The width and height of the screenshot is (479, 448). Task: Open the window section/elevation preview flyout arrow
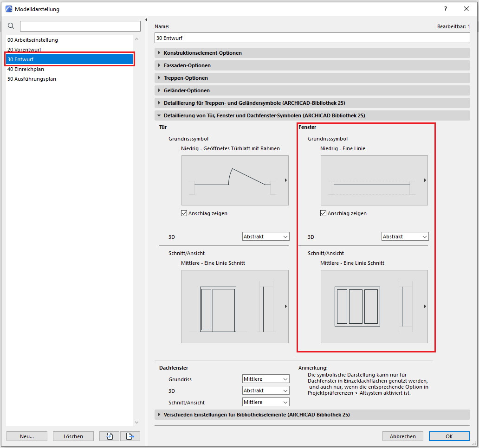pos(425,307)
